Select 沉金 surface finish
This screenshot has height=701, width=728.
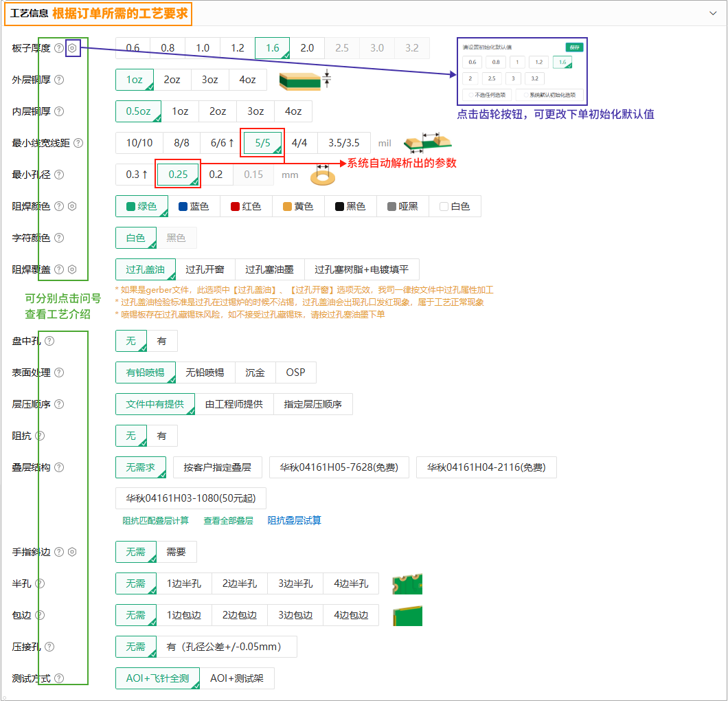255,372
